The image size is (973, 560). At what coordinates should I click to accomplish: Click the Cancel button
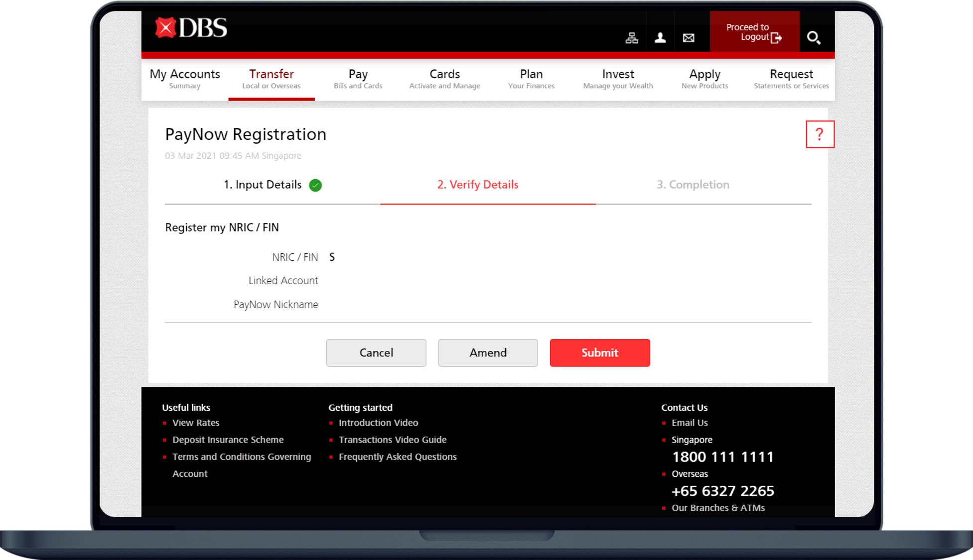[x=376, y=353]
